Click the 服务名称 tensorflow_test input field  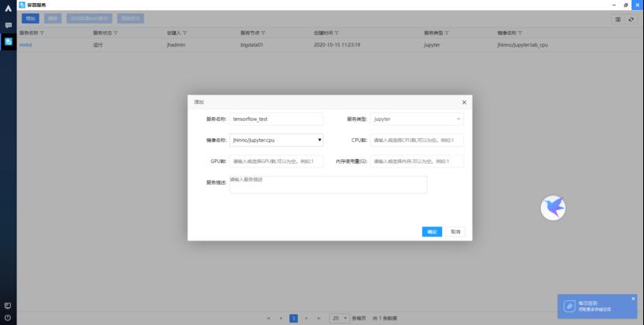[276, 119]
